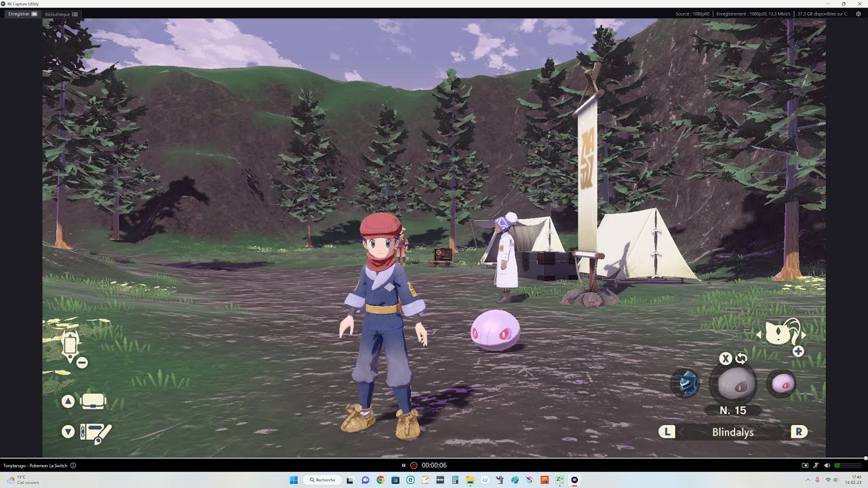Stop recording with the red record button
The image size is (868, 488).
(413, 466)
